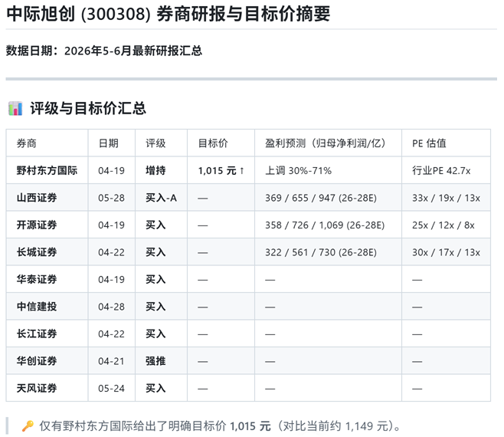Click the bar chart emoji icon
The image size is (504, 437).
[x=15, y=108]
